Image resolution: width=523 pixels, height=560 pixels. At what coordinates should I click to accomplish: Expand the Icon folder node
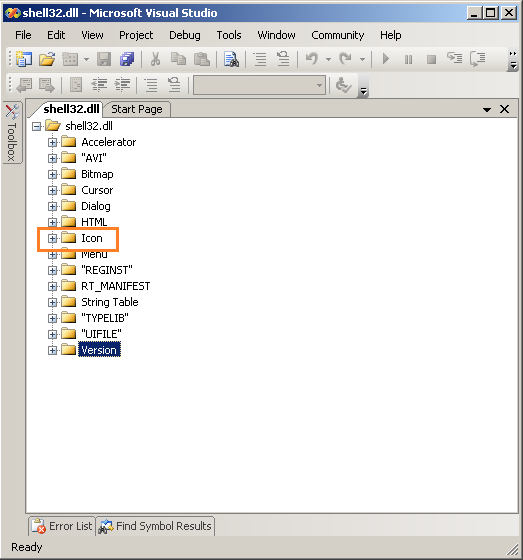pos(53,238)
